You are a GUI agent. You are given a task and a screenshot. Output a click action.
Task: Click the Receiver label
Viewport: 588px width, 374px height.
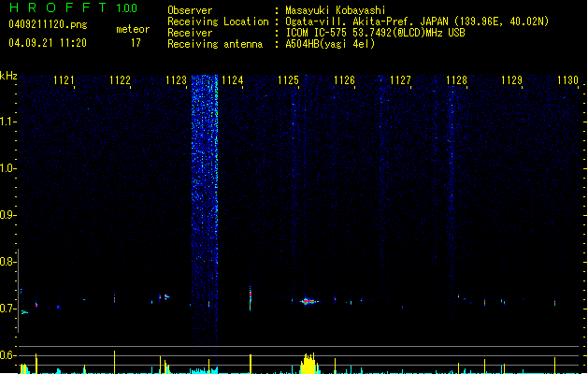(x=190, y=33)
